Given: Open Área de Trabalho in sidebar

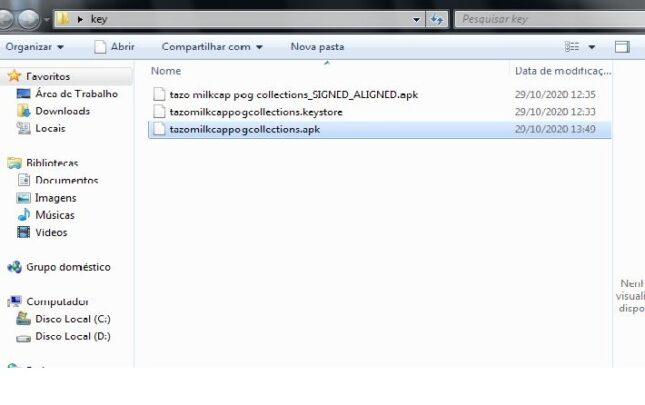Looking at the screenshot, I should [77, 94].
